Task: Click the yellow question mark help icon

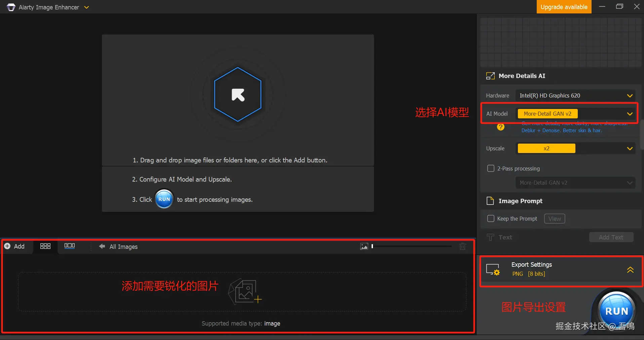Action: (x=501, y=127)
